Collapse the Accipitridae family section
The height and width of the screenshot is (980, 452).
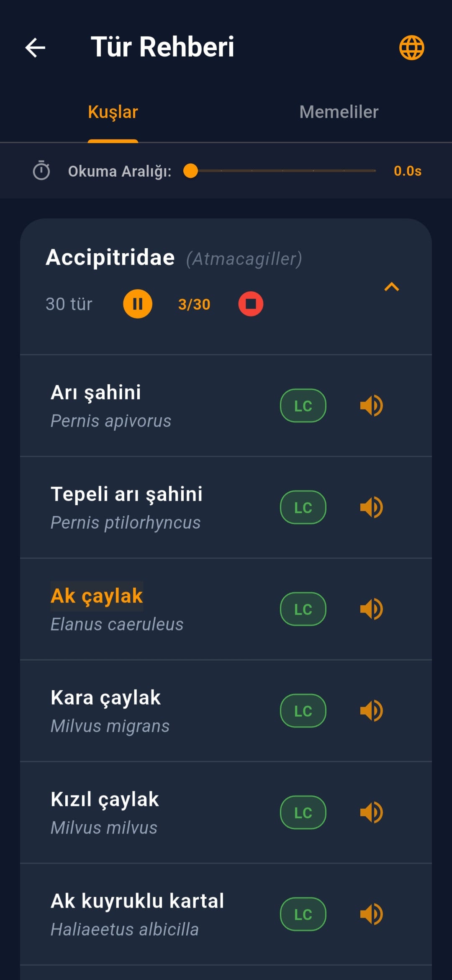(x=392, y=287)
